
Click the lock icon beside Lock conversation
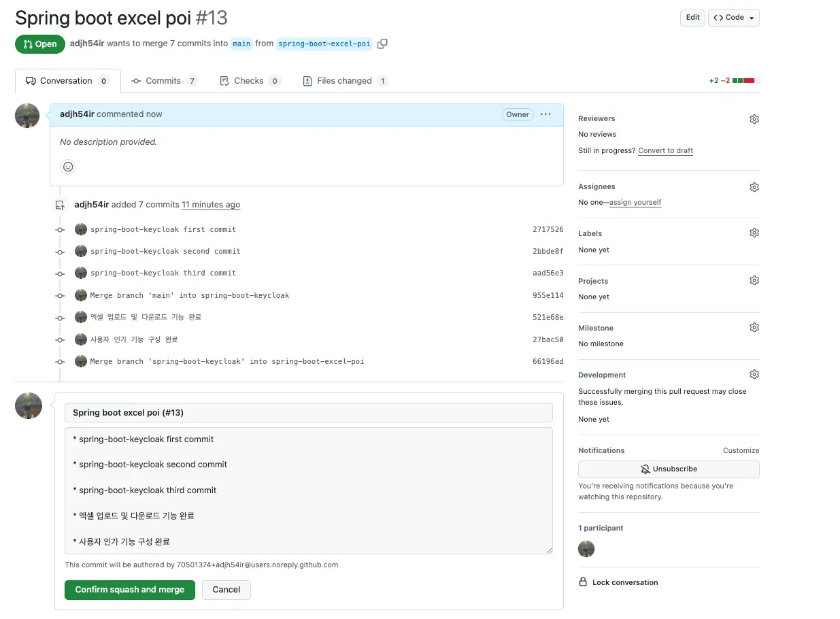(583, 582)
